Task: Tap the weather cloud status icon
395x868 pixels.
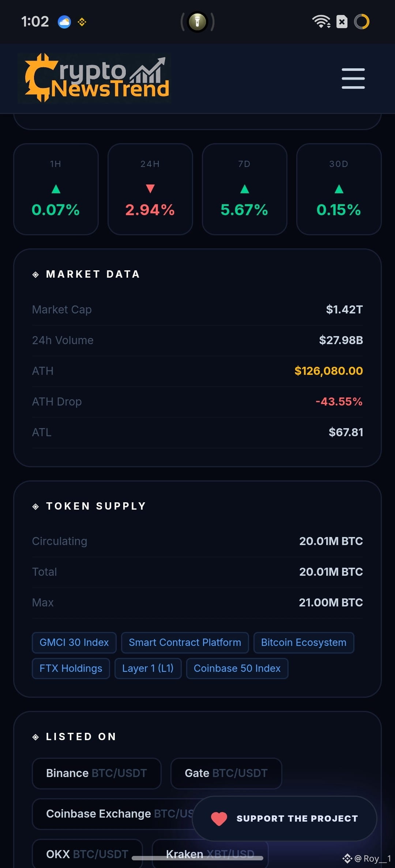Action: point(64,22)
